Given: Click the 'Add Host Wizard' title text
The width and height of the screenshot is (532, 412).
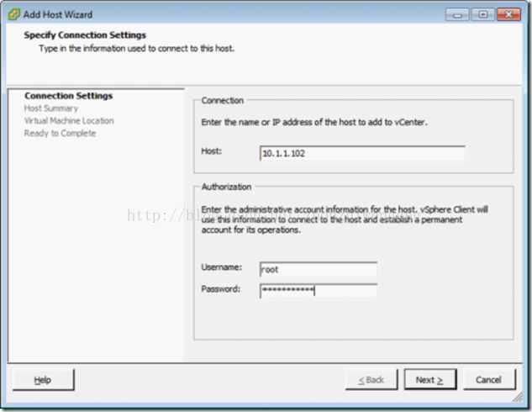Looking at the screenshot, I should point(58,14).
